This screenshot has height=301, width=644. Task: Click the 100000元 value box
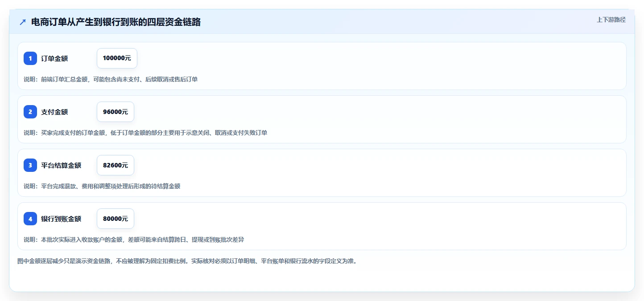(x=117, y=58)
